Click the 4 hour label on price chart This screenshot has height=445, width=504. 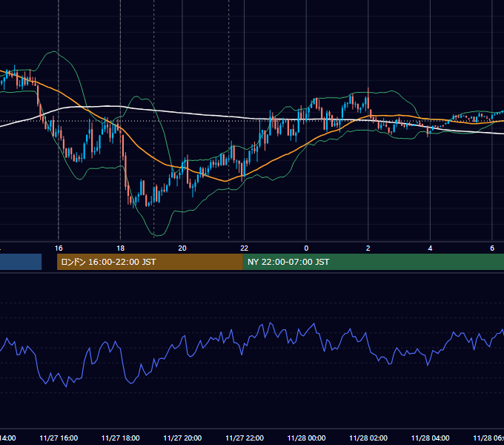430,248
